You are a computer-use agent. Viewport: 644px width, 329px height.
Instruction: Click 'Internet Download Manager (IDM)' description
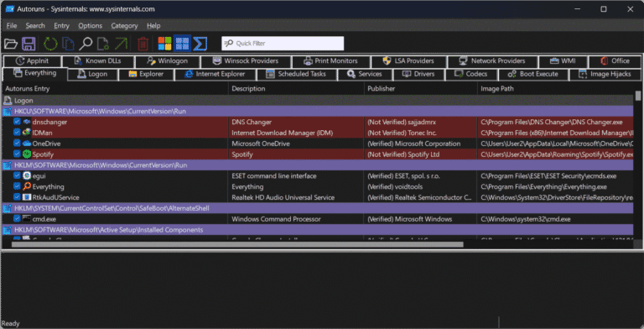coord(282,133)
